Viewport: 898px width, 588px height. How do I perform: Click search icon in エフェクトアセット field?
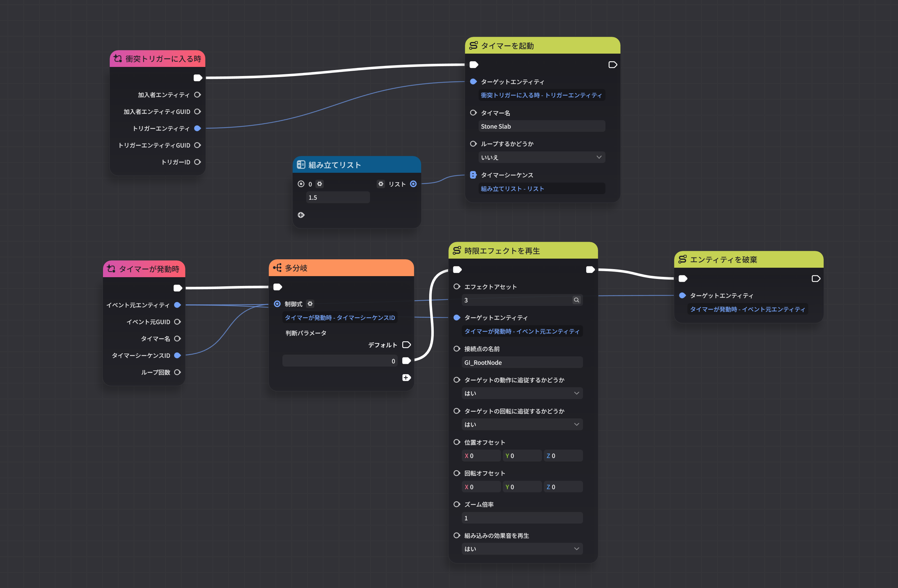pyautogui.click(x=576, y=300)
